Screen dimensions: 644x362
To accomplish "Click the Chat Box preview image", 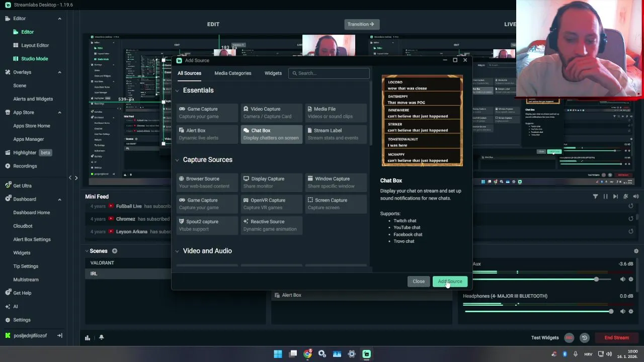I will click(422, 121).
